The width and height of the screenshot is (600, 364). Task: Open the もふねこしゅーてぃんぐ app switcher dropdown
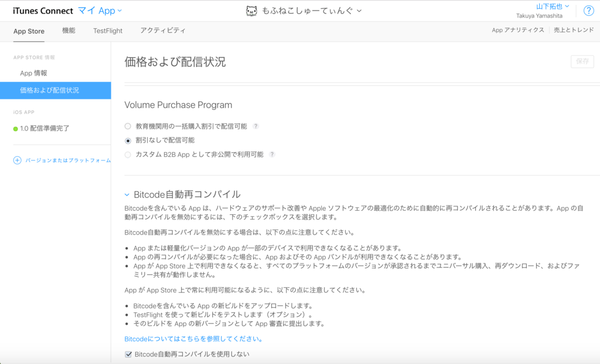[312, 11]
